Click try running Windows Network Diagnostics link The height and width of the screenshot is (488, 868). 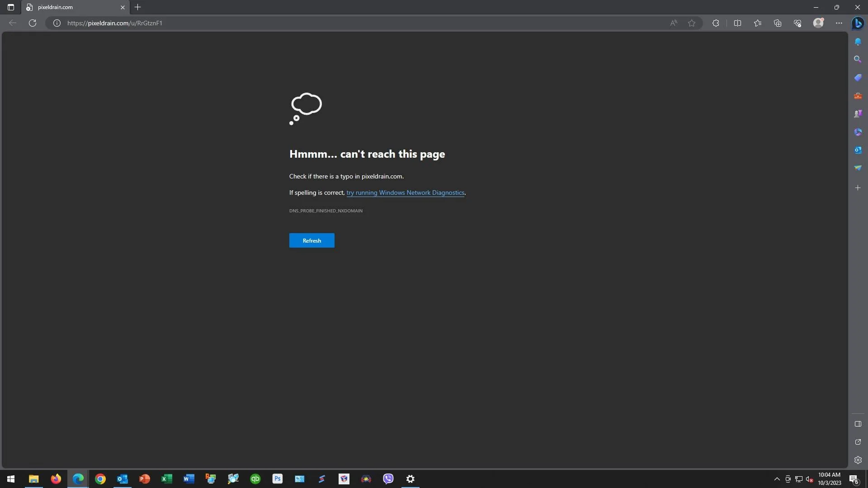pyautogui.click(x=406, y=192)
